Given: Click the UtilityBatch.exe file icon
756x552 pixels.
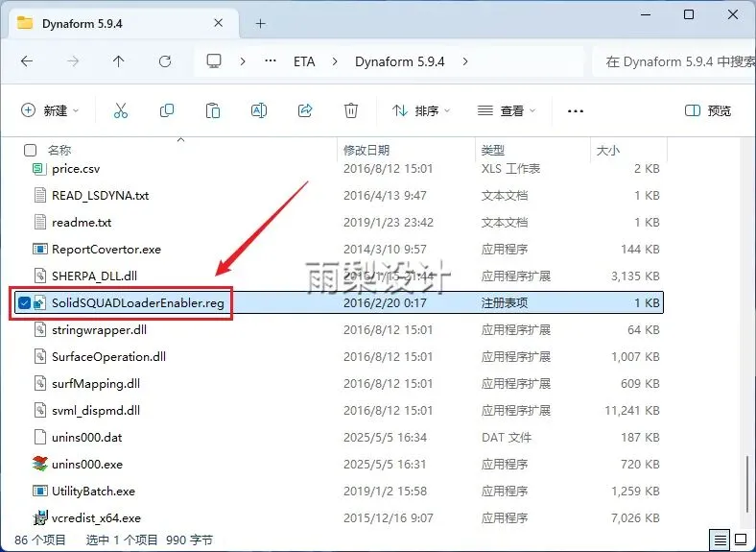Looking at the screenshot, I should tap(39, 491).
